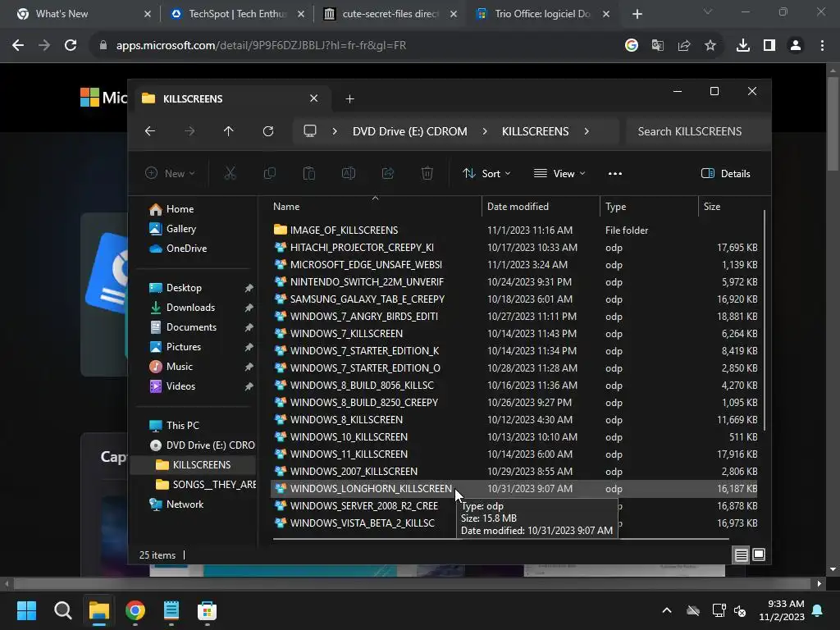The image size is (840, 630).
Task: Add a new File Explorer tab
Action: pos(349,98)
